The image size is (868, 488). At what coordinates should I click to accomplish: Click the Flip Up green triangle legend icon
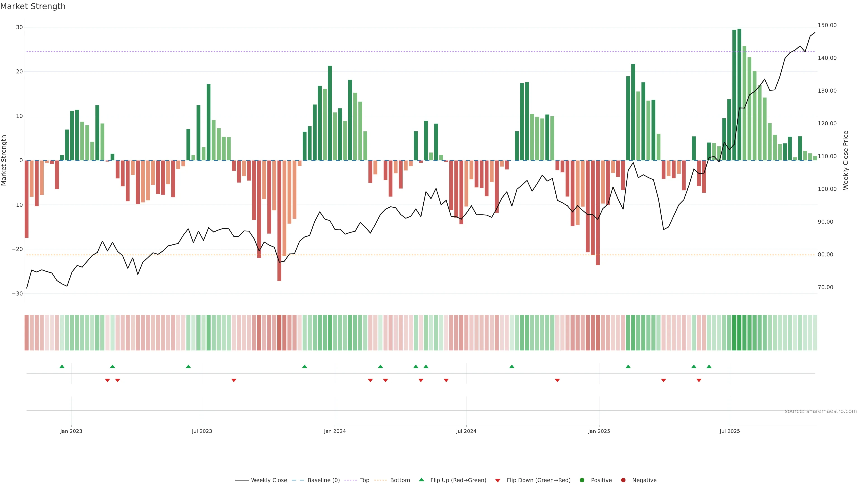[x=421, y=480]
